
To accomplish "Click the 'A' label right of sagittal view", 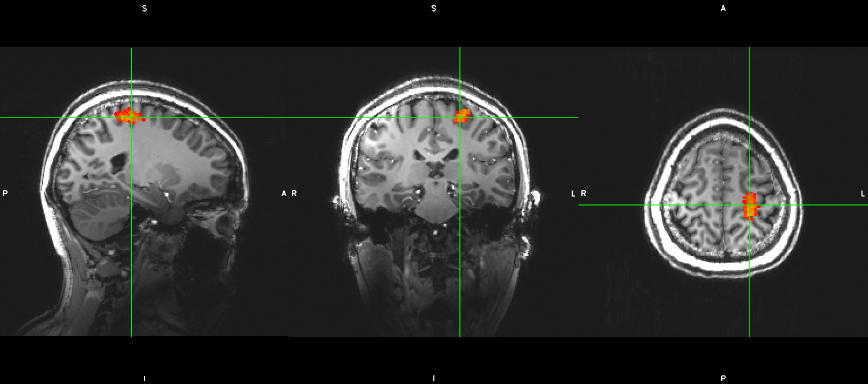I will click(284, 193).
